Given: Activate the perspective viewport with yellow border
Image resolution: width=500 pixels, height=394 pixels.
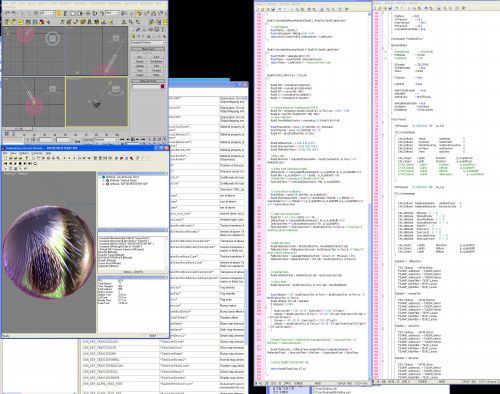Looking at the screenshot, I should coord(97,102).
